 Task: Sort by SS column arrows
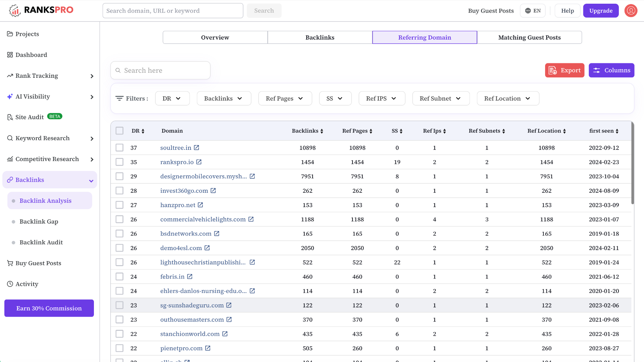401,131
